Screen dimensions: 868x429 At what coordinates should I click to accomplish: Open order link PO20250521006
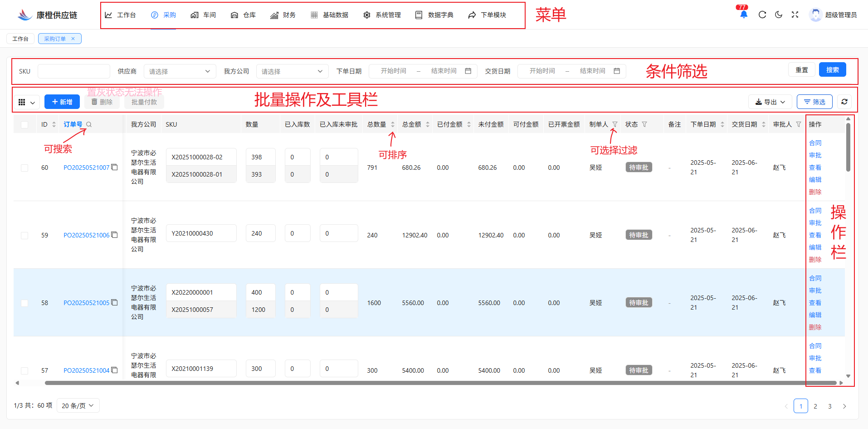pos(86,235)
